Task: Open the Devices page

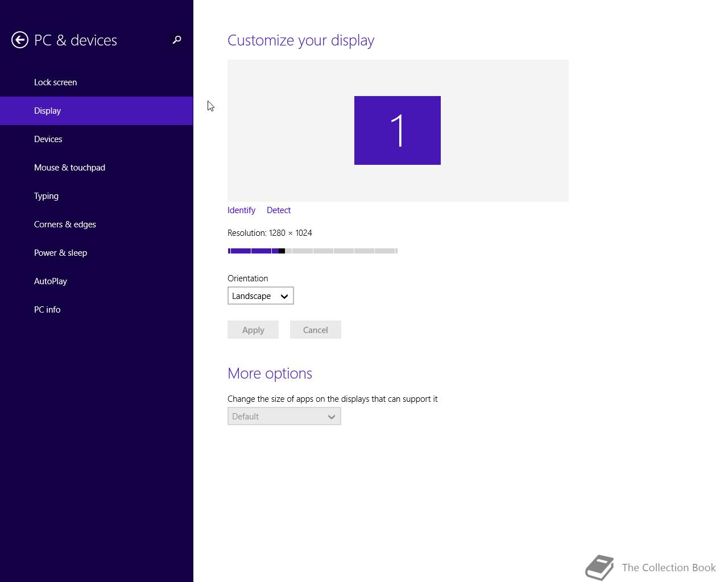Action: coord(97,139)
